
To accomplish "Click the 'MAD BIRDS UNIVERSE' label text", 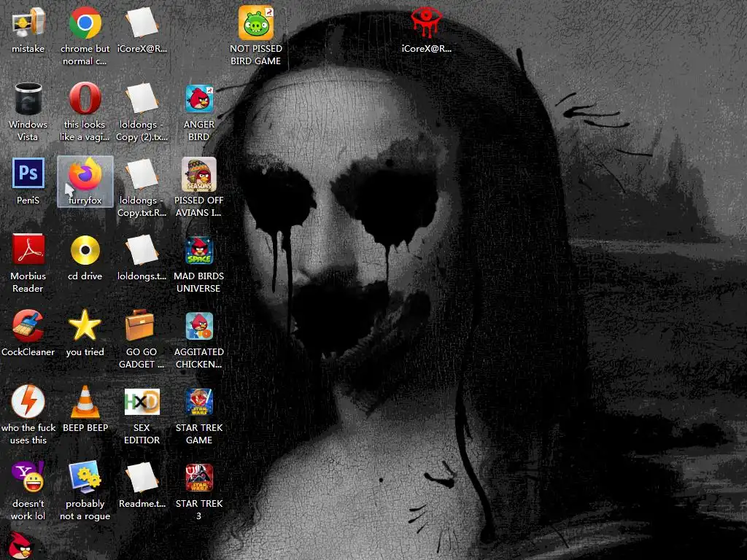I will coord(198,282).
